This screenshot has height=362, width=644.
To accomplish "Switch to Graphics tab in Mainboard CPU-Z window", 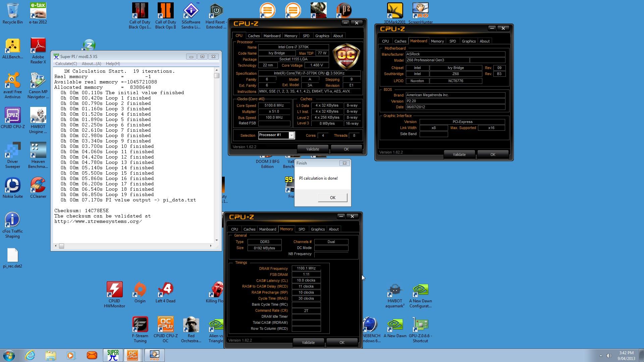I will click(469, 41).
